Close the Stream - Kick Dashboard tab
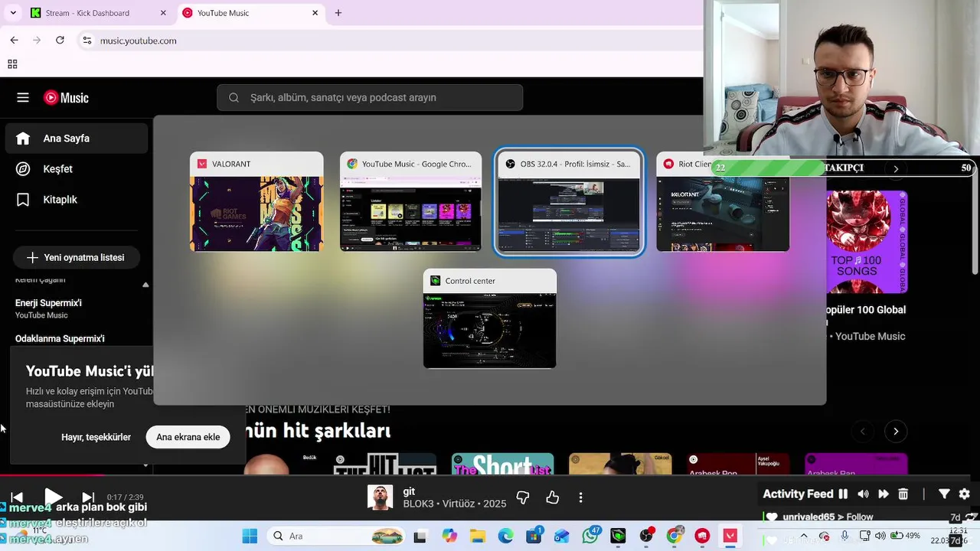The image size is (980, 551). 163,13
